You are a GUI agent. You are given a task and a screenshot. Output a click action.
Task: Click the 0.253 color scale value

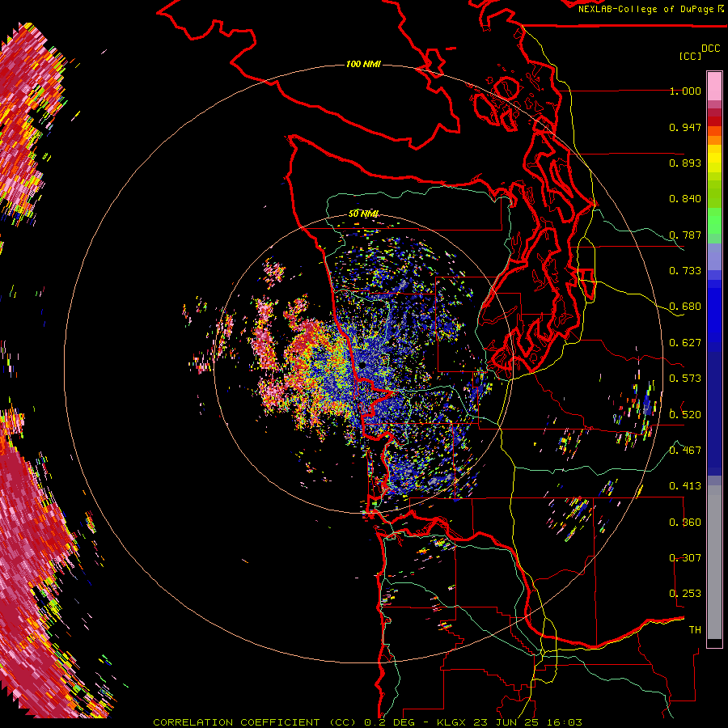685,594
